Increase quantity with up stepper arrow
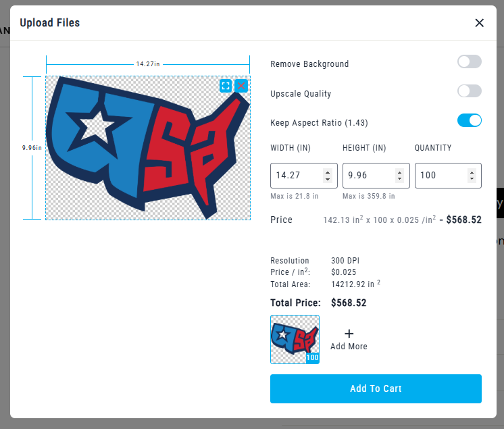Image resolution: width=504 pixels, height=429 pixels. point(472,172)
